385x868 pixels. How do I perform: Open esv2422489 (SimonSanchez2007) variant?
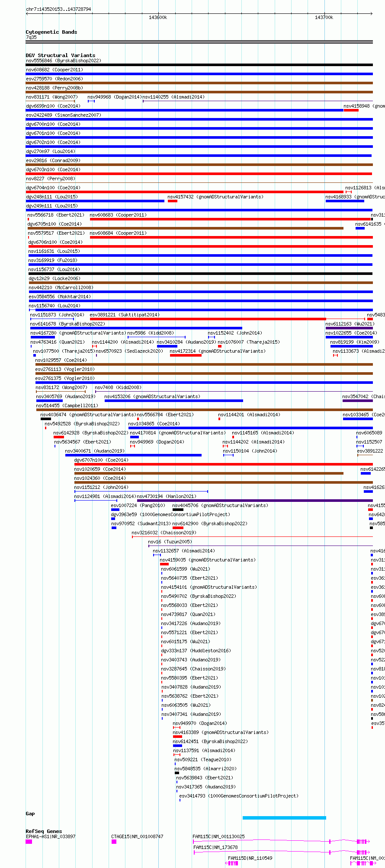click(x=64, y=115)
